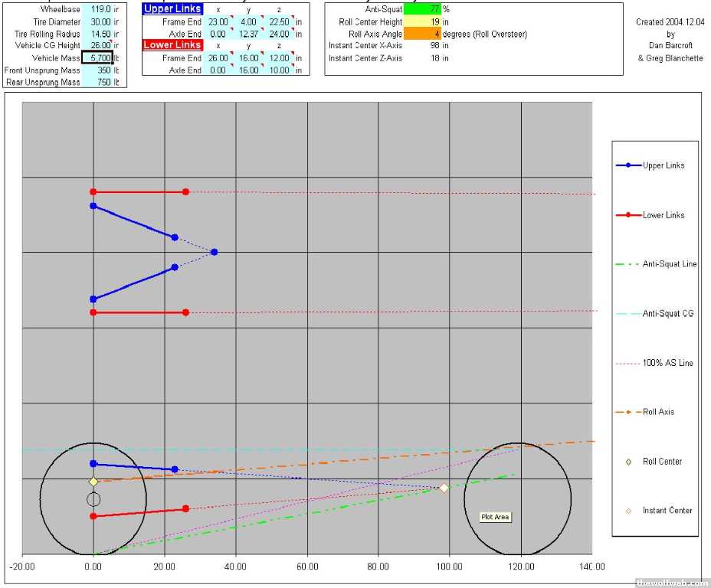The width and height of the screenshot is (711, 588).
Task: Click the Roll Center legend marker
Action: (628, 462)
